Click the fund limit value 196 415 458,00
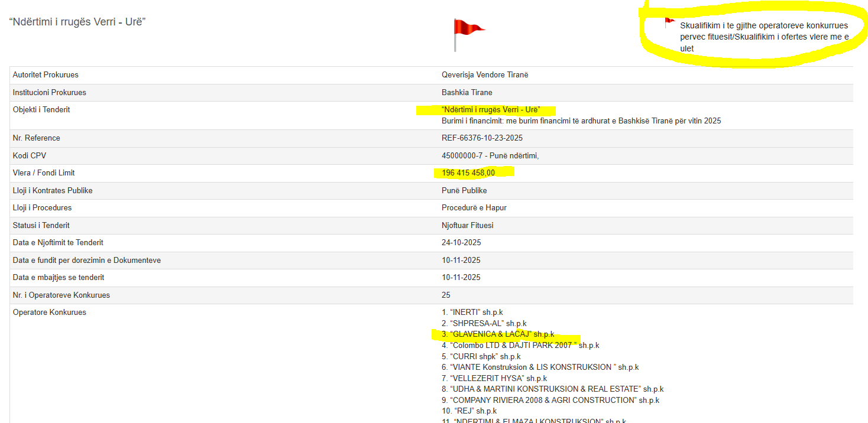 click(x=468, y=173)
